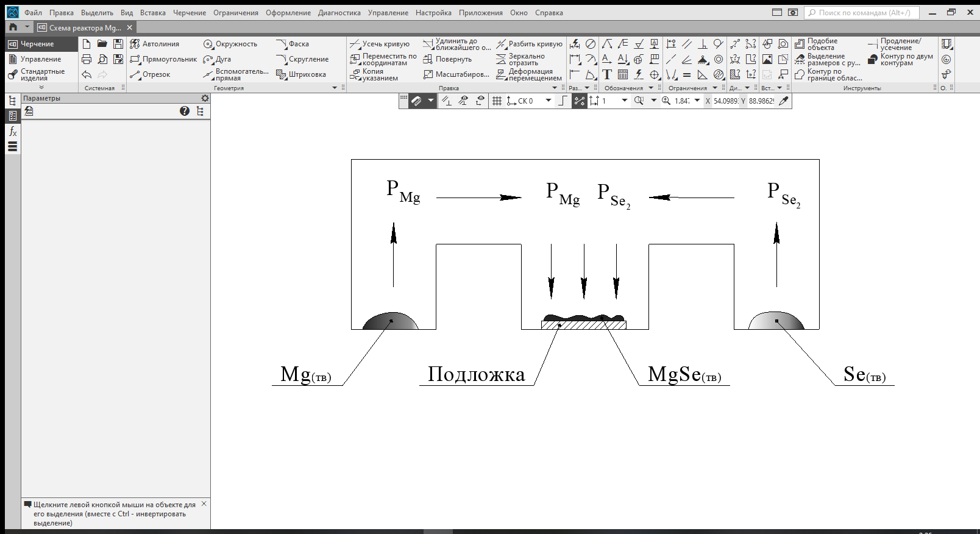Switch to the Схема реактора Mg document tab
Image resolution: width=980 pixels, height=534 pixels.
(85, 27)
